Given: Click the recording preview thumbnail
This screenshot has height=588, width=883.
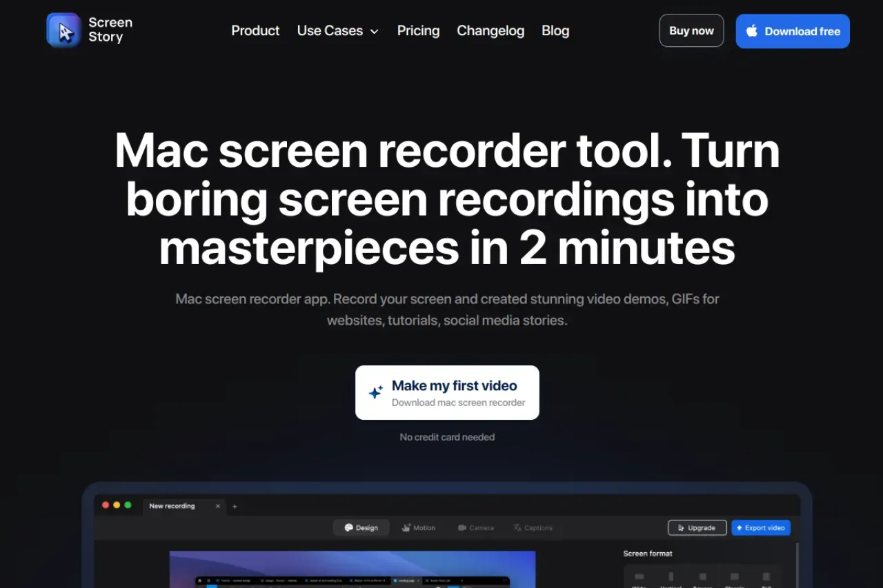Looking at the screenshot, I should tap(353, 569).
